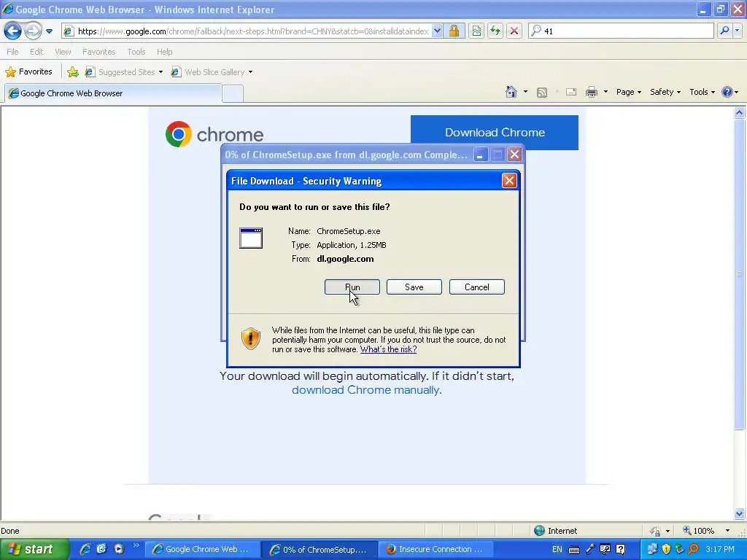Click Save in the File Download dialog
The image size is (747, 560).
point(414,287)
